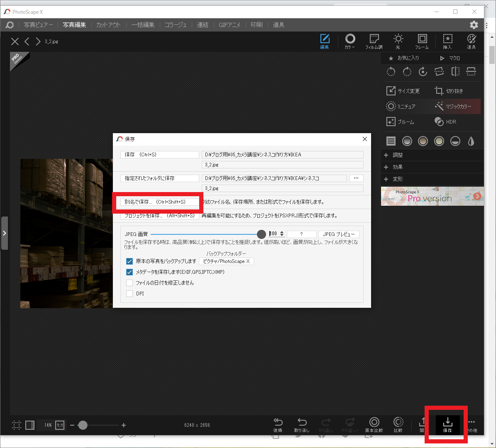Click the カラー color tool icon

coord(350,41)
